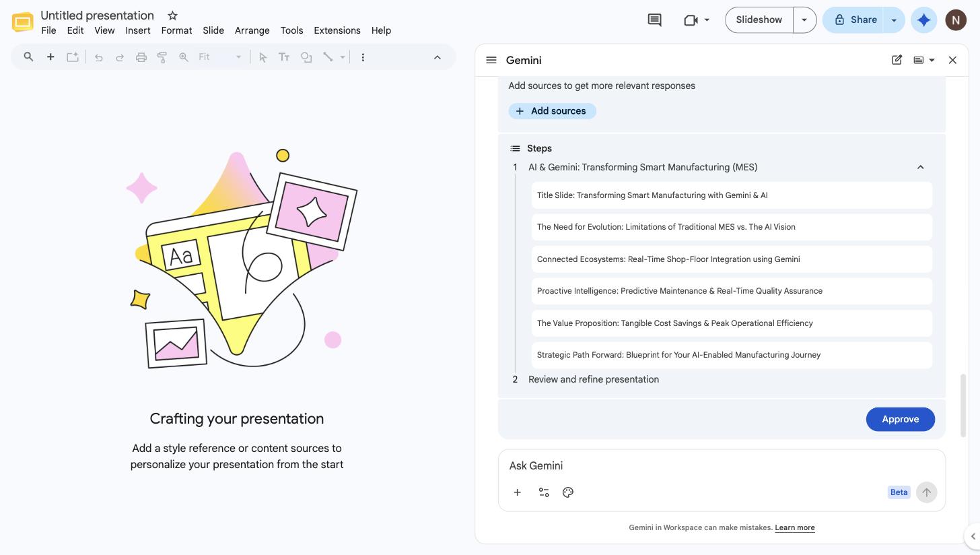Open the Insert menu
980x555 pixels.
138,30
